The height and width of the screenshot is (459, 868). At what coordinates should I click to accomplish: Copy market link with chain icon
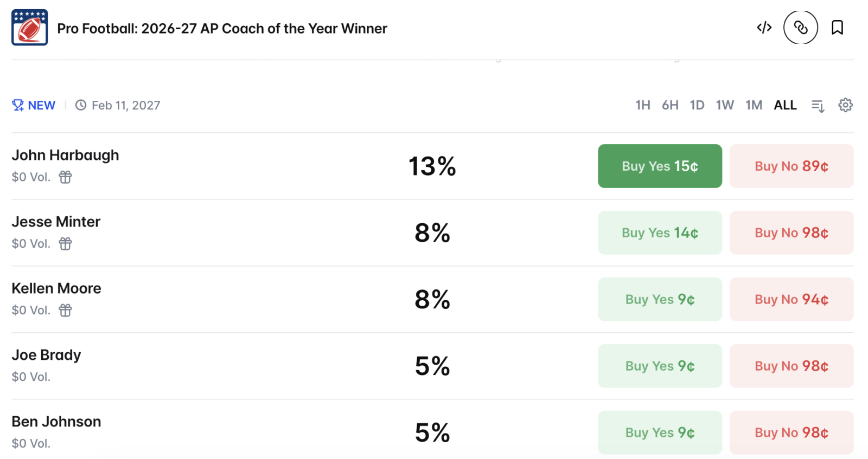(800, 28)
